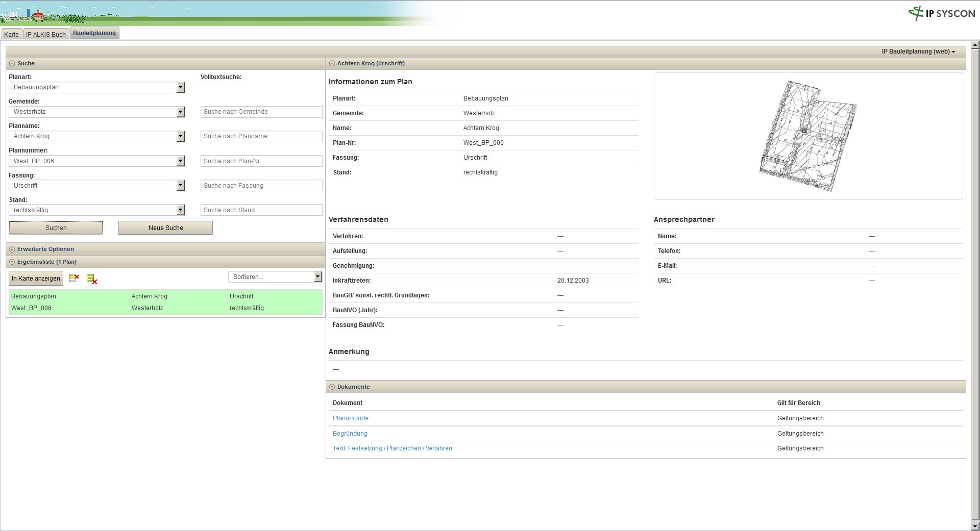Click the IP SYSCON logo

[x=942, y=13]
